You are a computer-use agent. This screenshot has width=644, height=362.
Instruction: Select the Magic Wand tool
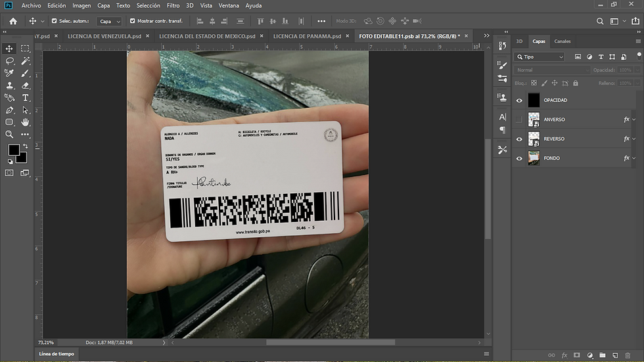coord(25,60)
